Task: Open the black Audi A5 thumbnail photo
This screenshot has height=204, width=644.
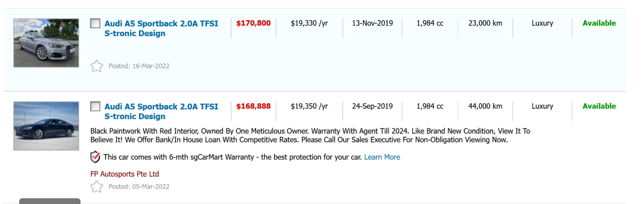Action: tap(46, 126)
